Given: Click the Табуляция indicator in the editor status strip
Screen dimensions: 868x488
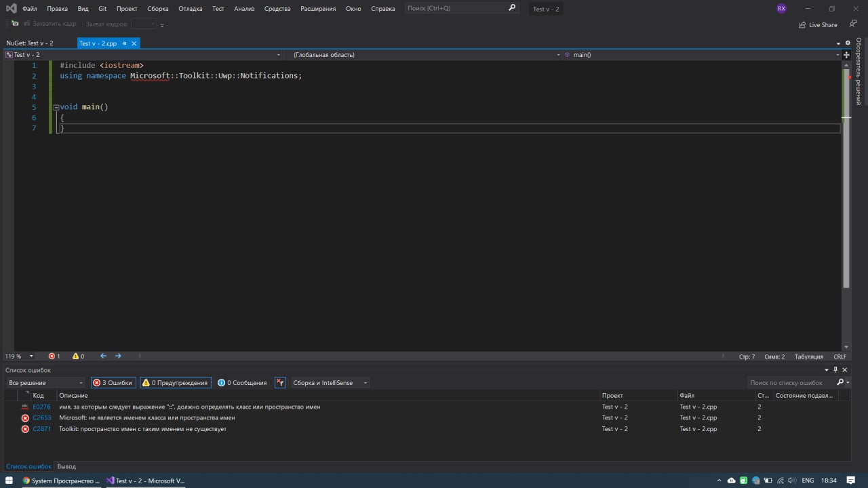Looking at the screenshot, I should 808,357.
